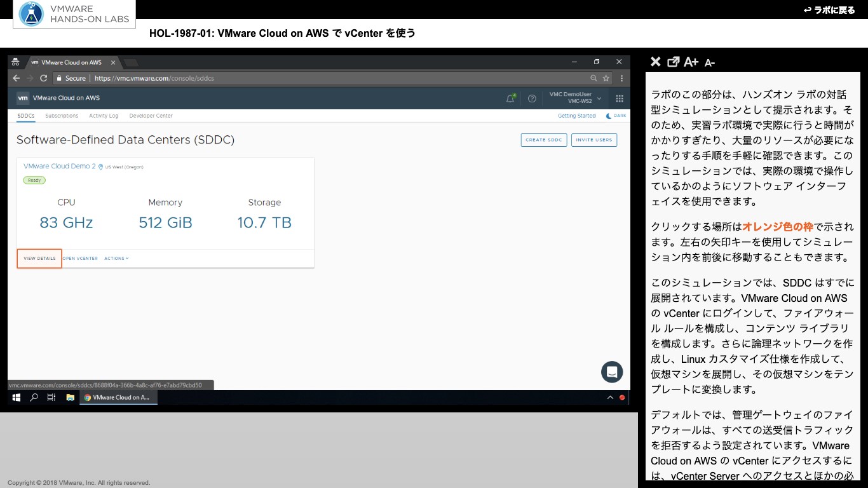Click the 83 GHz CPU value
Screen dimensions: 868x488
[x=66, y=223]
